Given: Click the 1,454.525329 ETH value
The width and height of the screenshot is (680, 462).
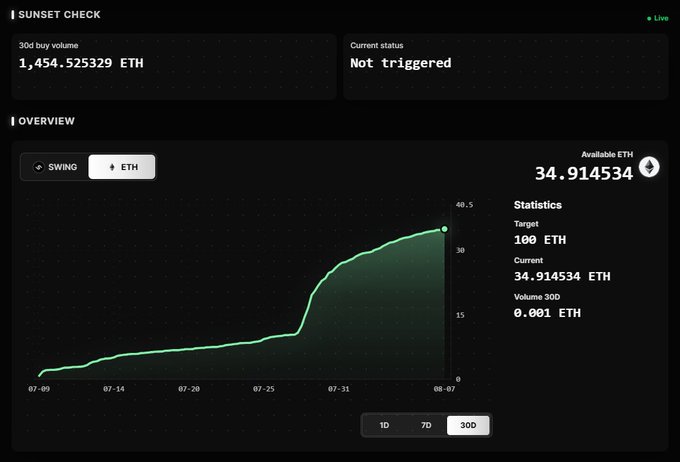Looking at the screenshot, I should (81, 63).
